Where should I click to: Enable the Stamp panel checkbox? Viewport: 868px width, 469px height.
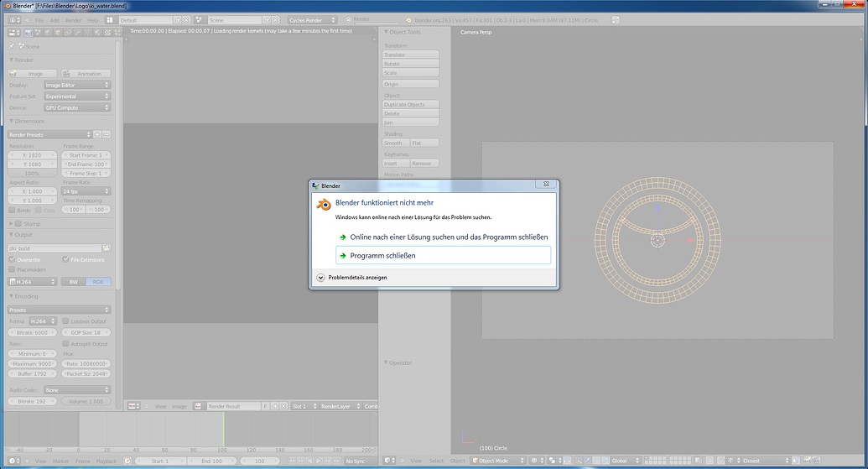[18, 224]
